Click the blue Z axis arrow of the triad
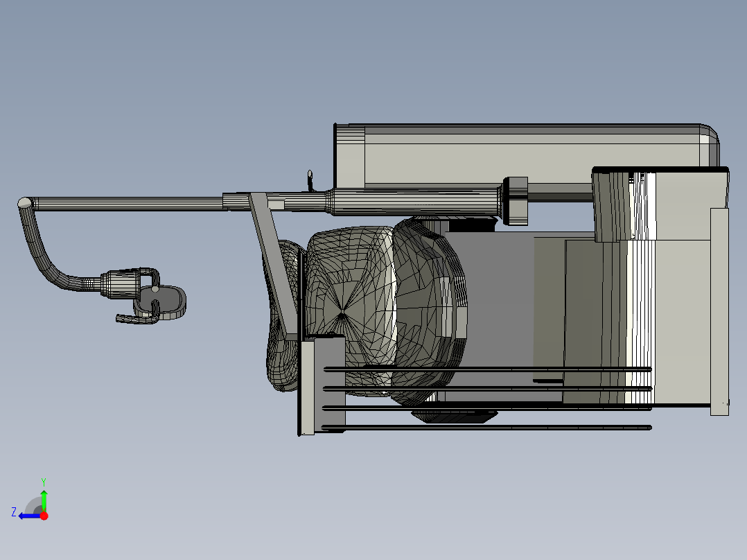The image size is (747, 560). [x=29, y=516]
